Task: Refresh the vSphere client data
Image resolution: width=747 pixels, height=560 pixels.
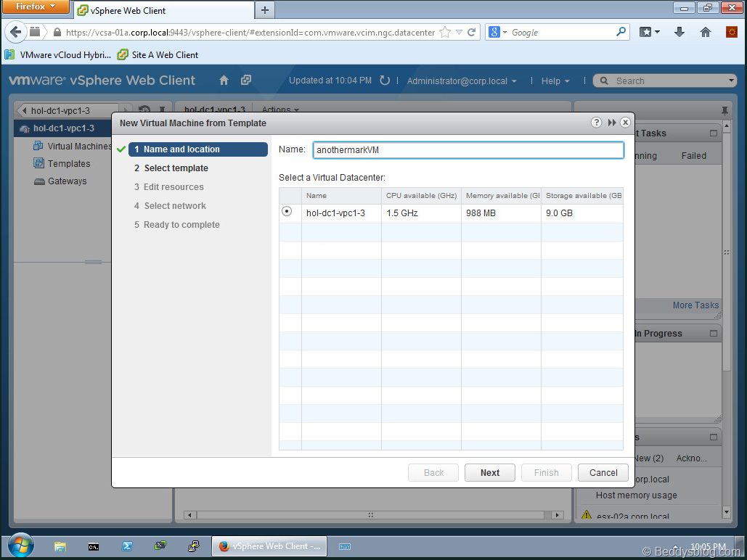Action: coord(385,81)
